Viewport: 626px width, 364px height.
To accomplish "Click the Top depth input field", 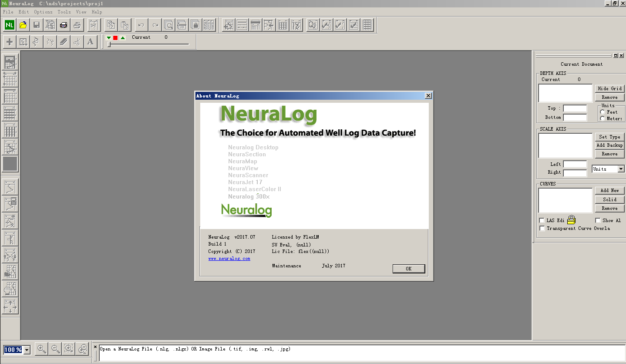I will 575,108.
